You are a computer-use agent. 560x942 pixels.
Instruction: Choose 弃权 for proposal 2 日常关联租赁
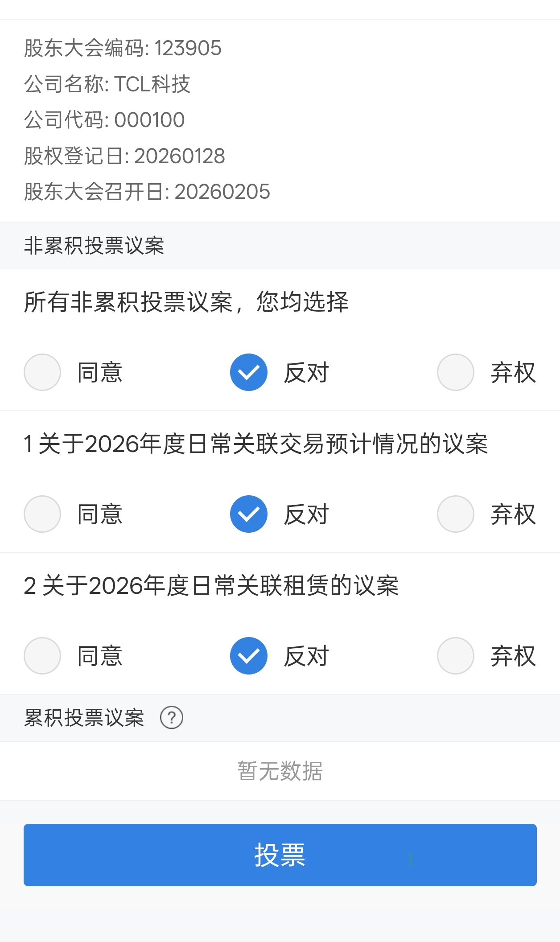pos(456,656)
